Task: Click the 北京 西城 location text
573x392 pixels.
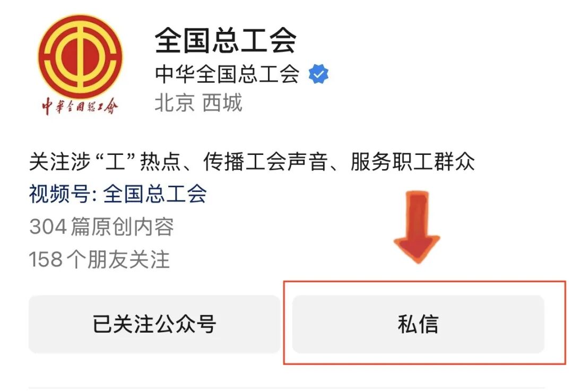Action: pyautogui.click(x=198, y=103)
